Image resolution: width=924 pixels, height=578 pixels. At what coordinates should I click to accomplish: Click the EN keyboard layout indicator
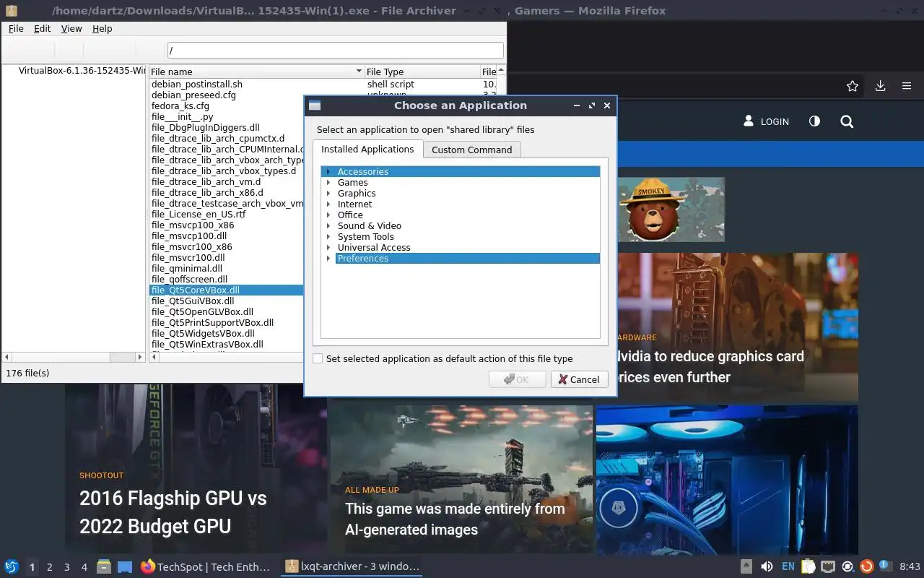788,567
